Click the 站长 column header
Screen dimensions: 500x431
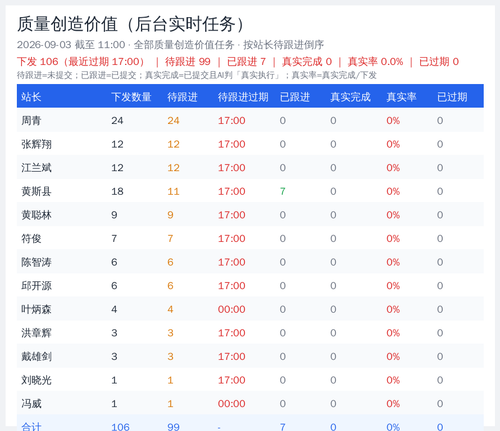31,97
